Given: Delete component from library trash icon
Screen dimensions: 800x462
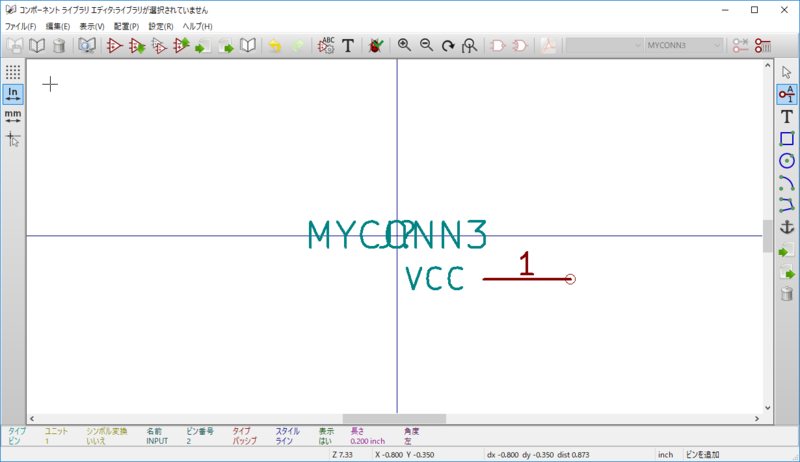Looking at the screenshot, I should 59,46.
